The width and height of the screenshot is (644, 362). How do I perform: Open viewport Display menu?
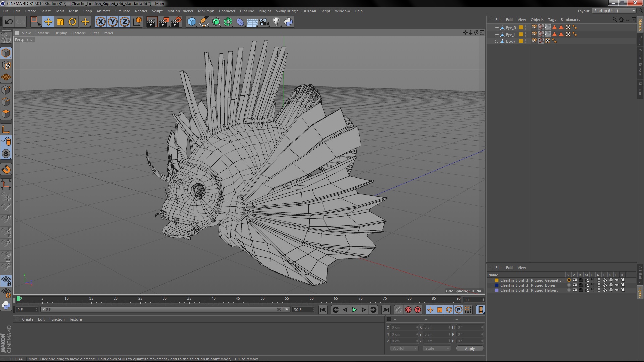(60, 33)
